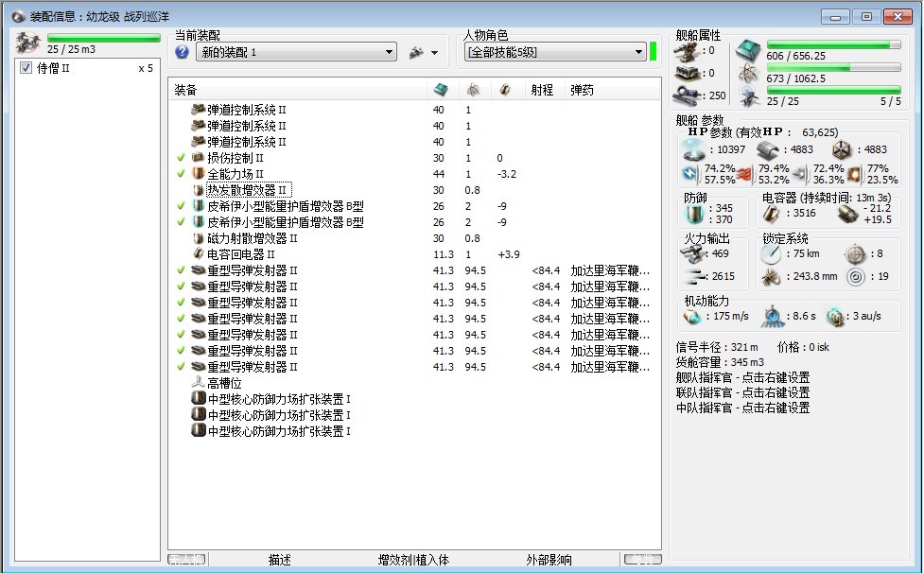Click the calibration icon showing 250
This screenshot has width=924, height=573.
[688, 95]
